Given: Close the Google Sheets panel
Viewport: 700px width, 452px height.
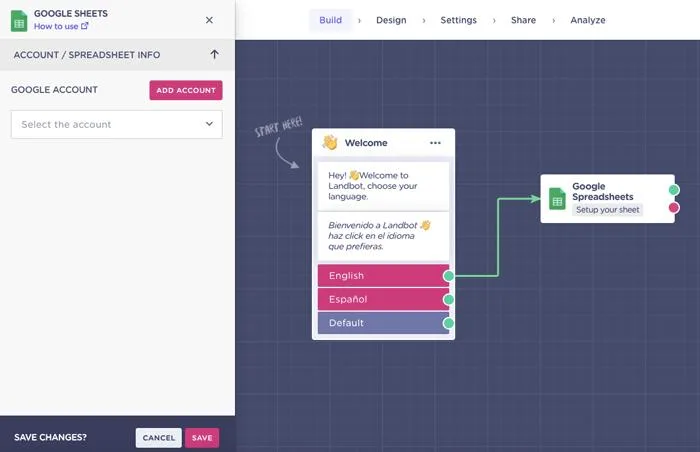Looking at the screenshot, I should (x=209, y=20).
